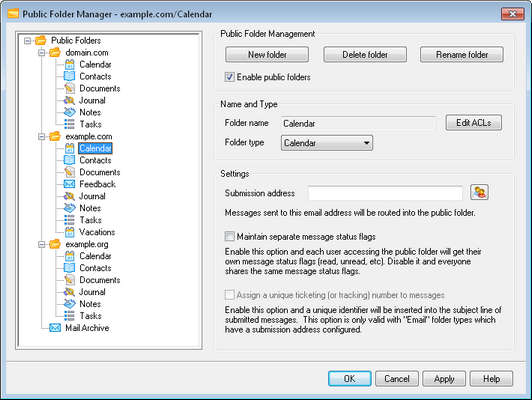
Task: Uncheck Enable public folders checkbox
Action: pos(229,77)
